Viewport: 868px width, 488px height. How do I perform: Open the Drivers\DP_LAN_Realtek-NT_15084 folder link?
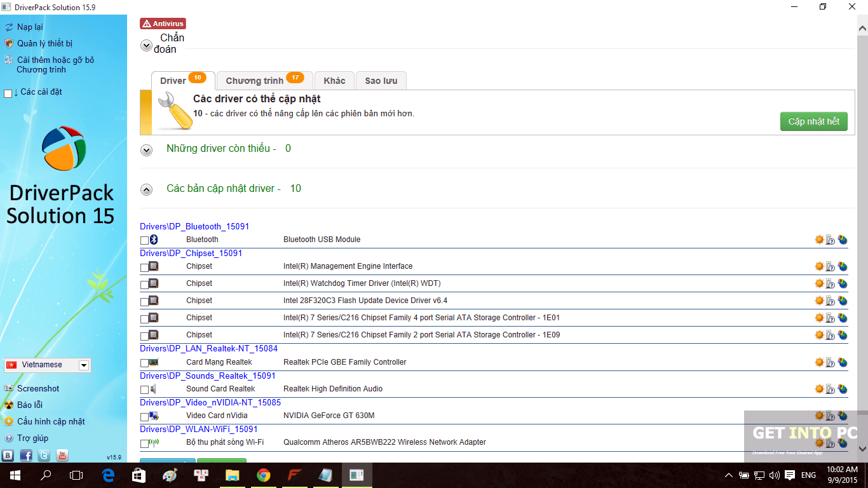click(208, 348)
